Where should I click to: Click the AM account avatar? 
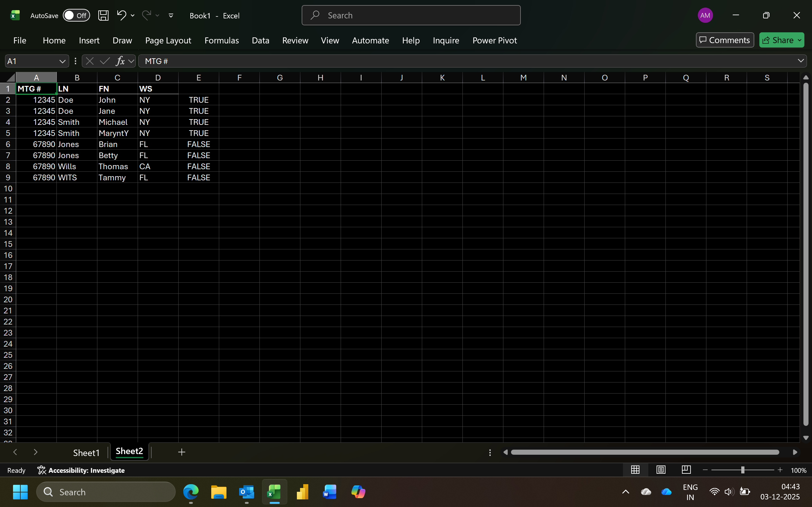[x=705, y=16]
